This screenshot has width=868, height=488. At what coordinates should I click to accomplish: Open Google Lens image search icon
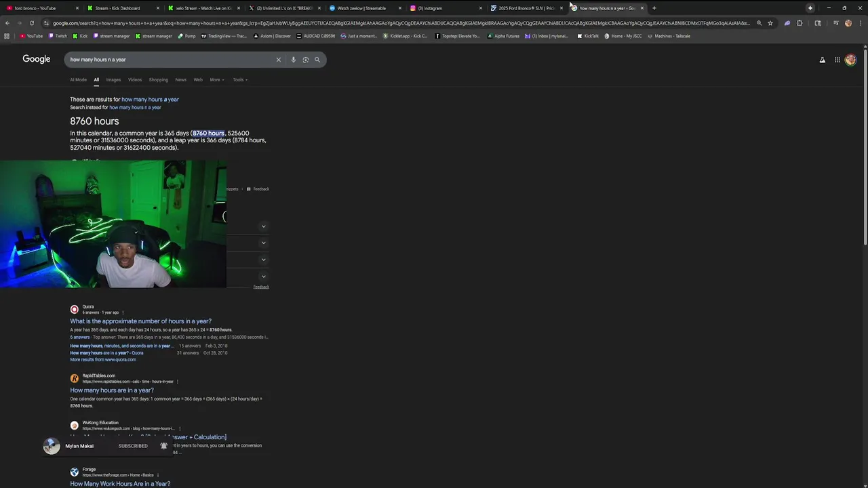pos(305,60)
